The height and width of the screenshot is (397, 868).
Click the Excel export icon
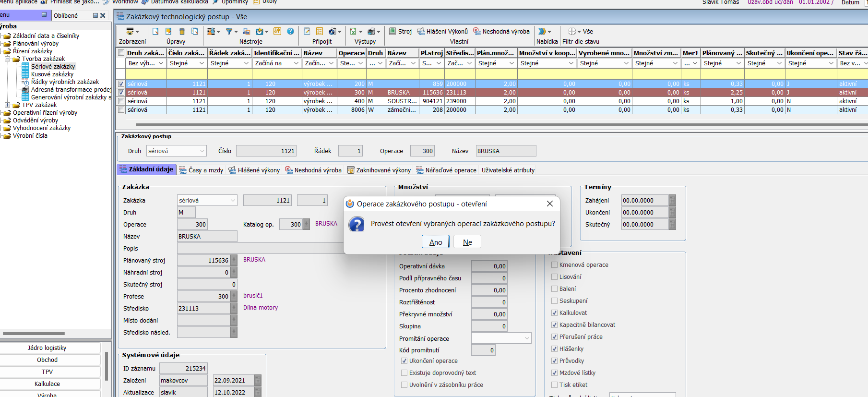(x=353, y=32)
